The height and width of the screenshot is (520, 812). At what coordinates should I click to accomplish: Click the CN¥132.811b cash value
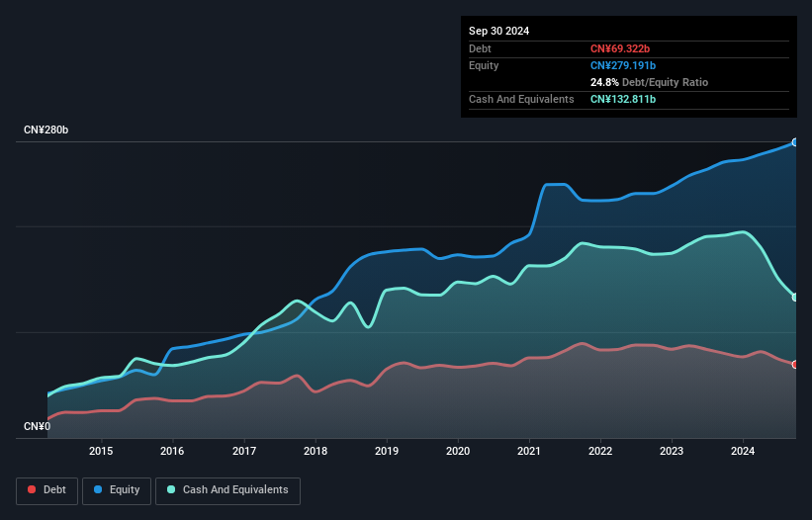[x=623, y=99]
